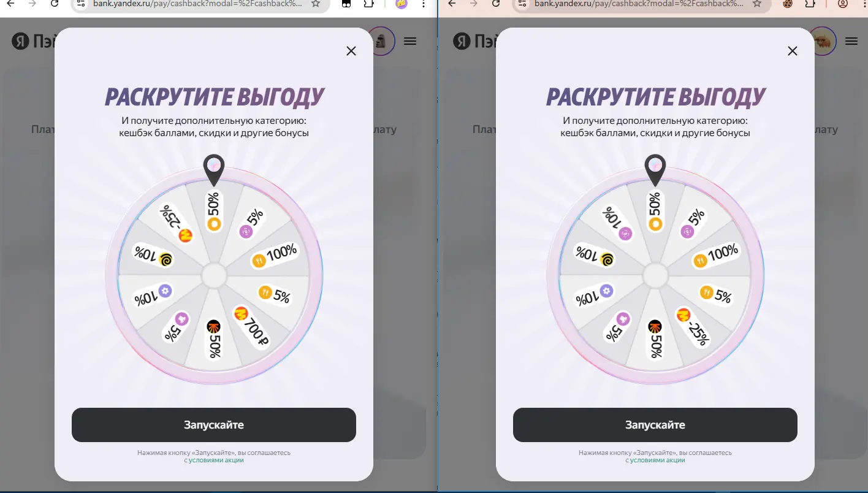Image resolution: width=868 pixels, height=493 pixels.
Task: Bookmark the page with left browser's star
Action: pos(316,4)
